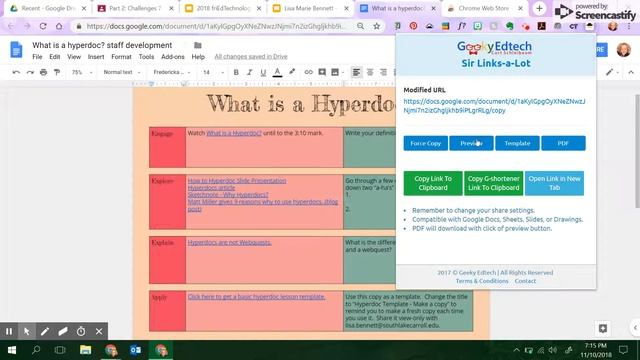
Task: Click All changes saved in Drive link
Action: (251, 57)
